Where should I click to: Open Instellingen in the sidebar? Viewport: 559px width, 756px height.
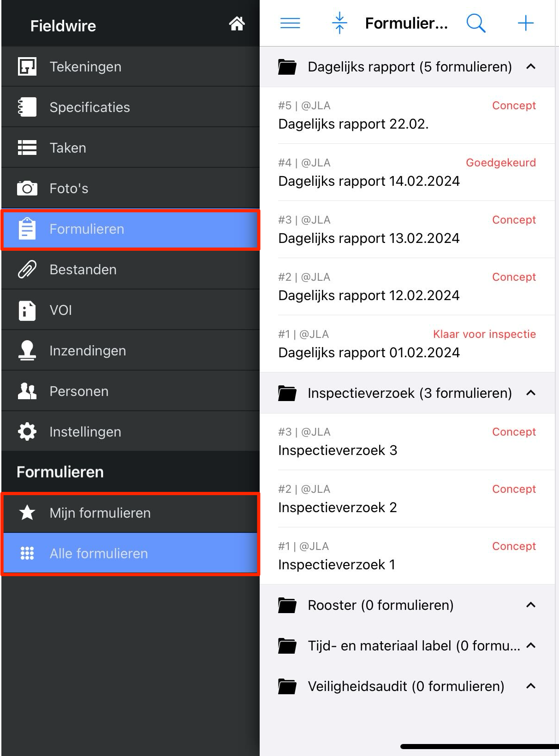(x=131, y=431)
